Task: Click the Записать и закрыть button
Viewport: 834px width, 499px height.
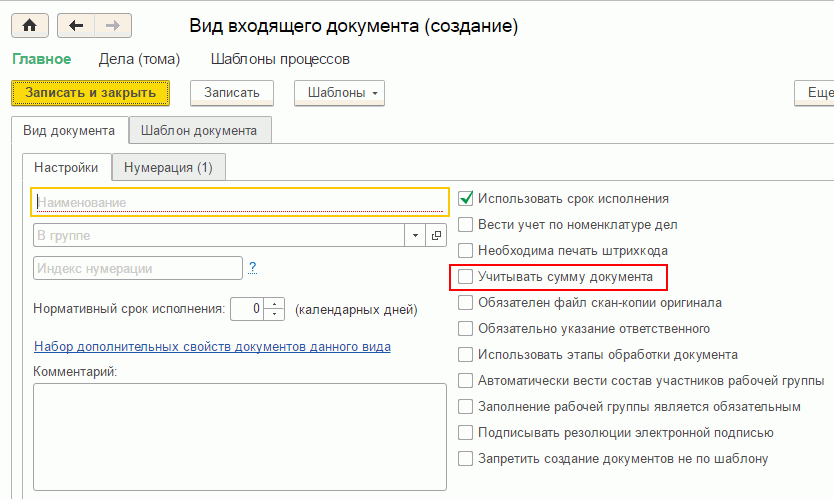Action: [90, 93]
